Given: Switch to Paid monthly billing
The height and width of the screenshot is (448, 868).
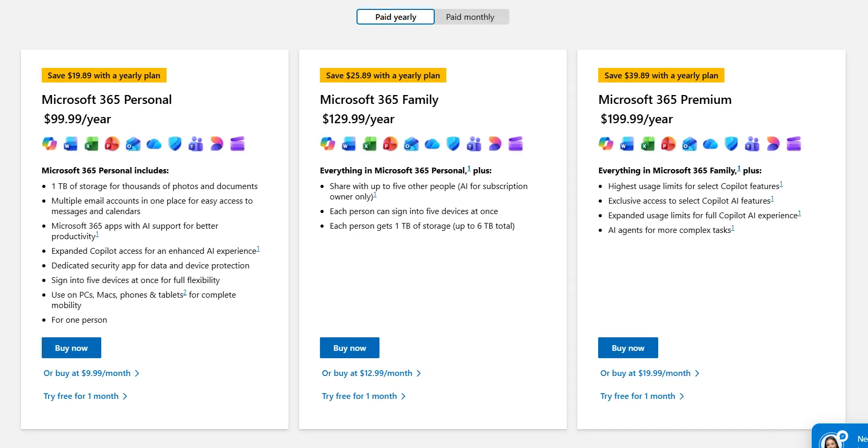Looking at the screenshot, I should click(471, 17).
